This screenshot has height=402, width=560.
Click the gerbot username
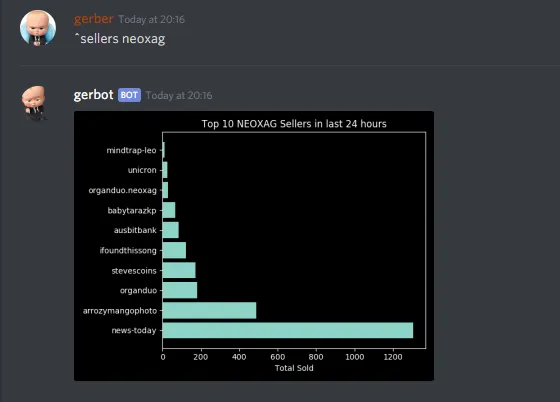[x=93, y=95]
